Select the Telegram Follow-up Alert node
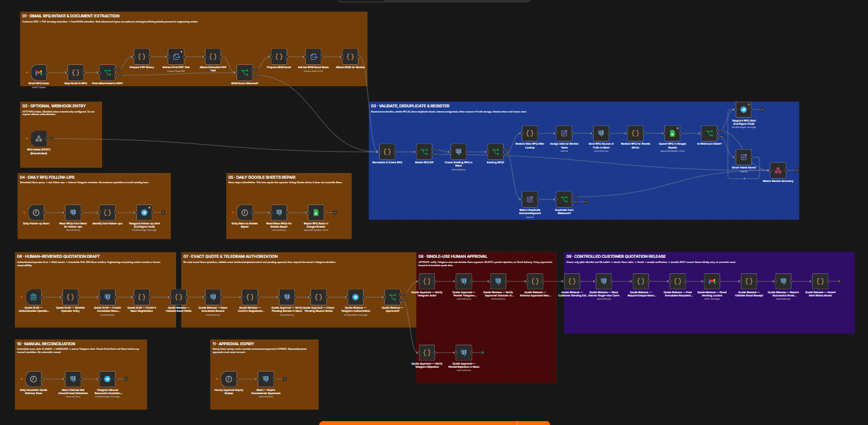This screenshot has height=425, width=868. [x=144, y=212]
